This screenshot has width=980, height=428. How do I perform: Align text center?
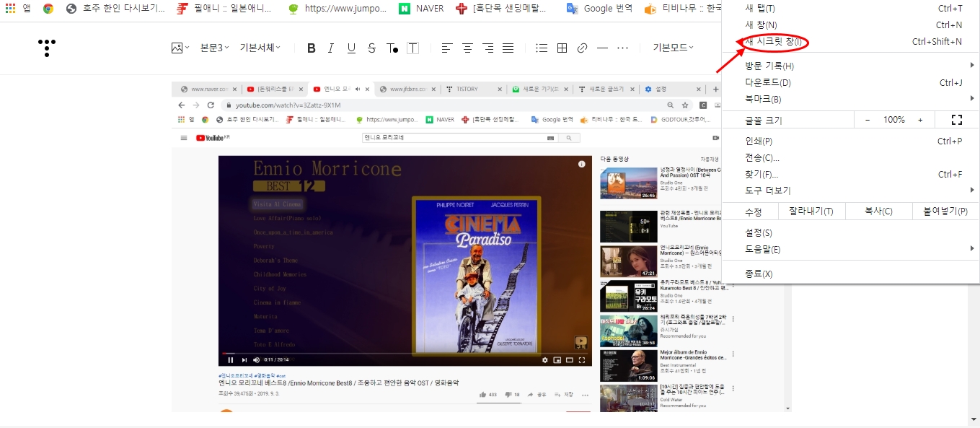point(467,48)
